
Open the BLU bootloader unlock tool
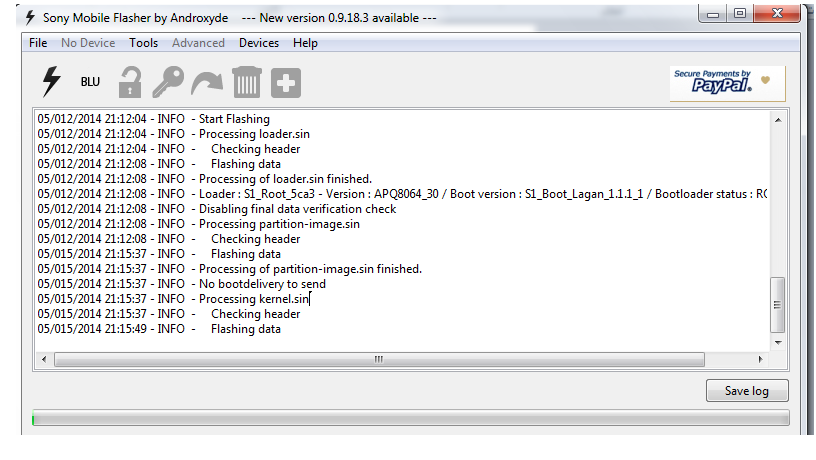(x=90, y=82)
